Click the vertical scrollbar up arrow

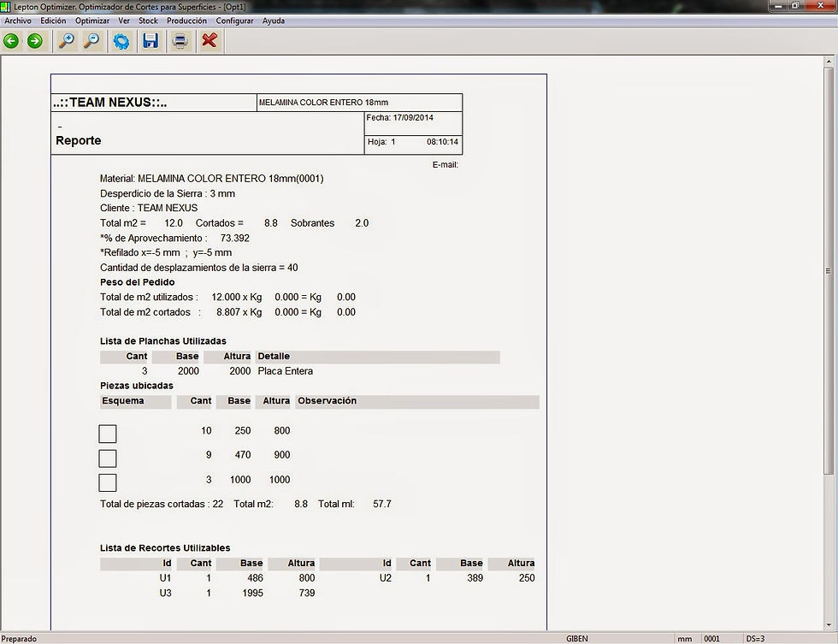829,62
